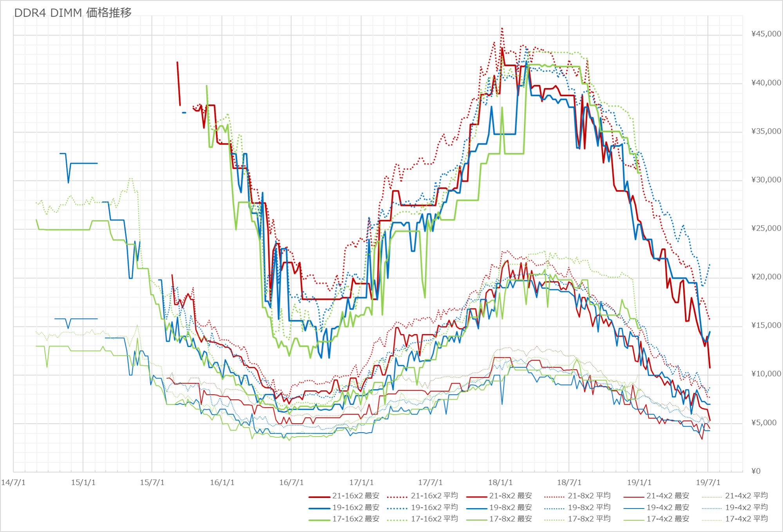
Task: Select the 19-16x2 平均 legend entry
Action: coord(434,507)
